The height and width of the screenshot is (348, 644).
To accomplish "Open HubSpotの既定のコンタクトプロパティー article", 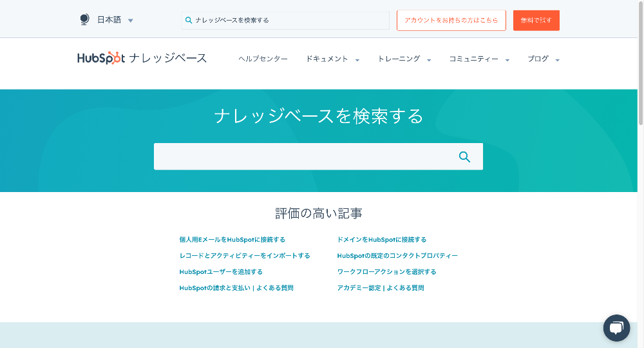I will 397,256.
